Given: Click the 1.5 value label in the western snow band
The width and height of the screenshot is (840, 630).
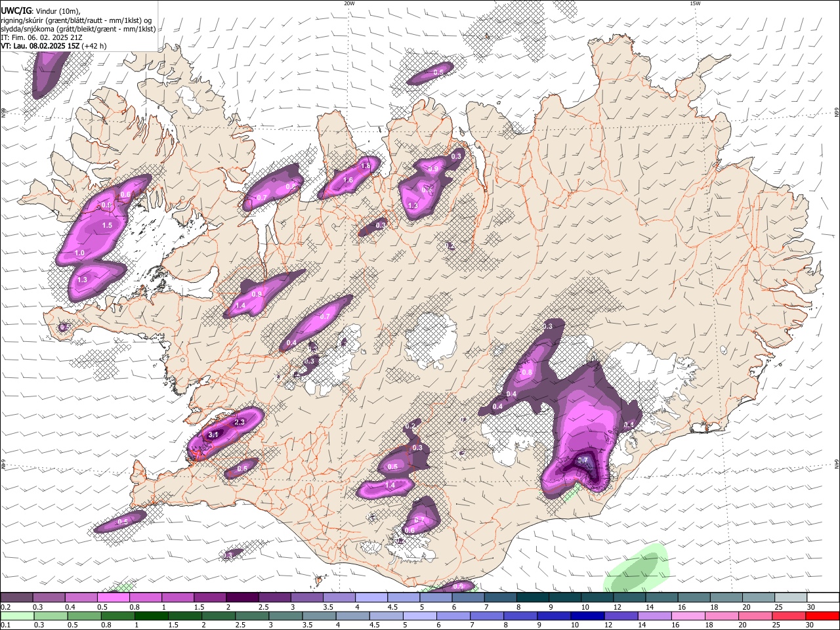Looking at the screenshot, I should [x=107, y=225].
